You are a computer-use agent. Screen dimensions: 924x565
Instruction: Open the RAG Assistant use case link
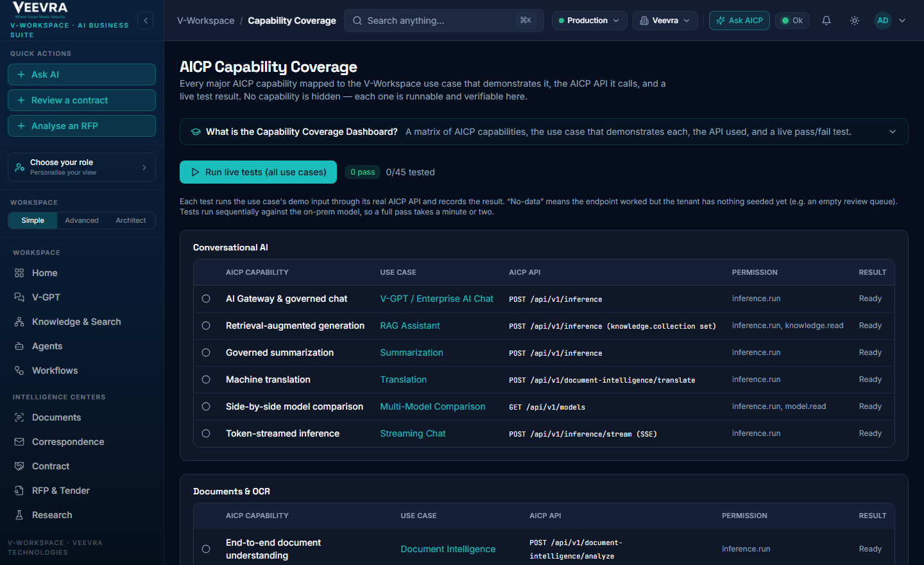pos(410,326)
